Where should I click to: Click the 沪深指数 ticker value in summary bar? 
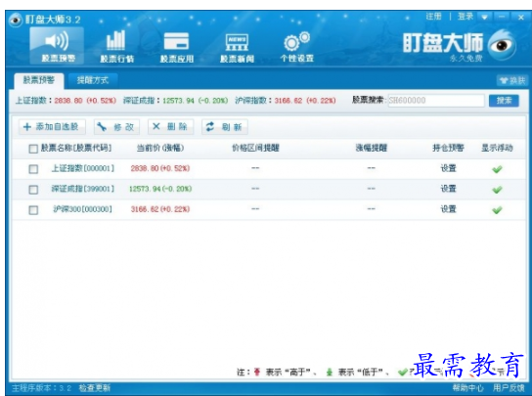tap(305, 101)
